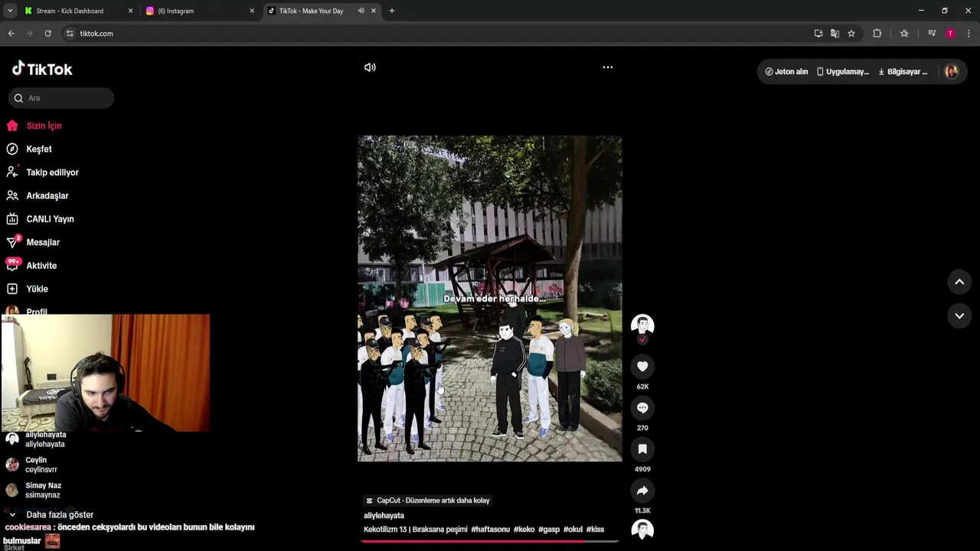
Task: View site information icon in address bar
Action: click(70, 34)
